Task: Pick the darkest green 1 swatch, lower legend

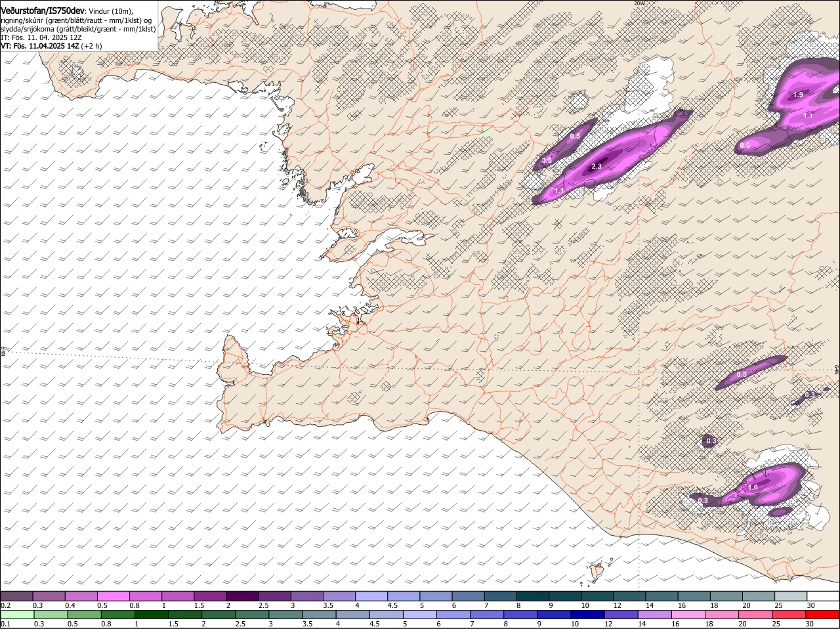Action: tap(152, 615)
